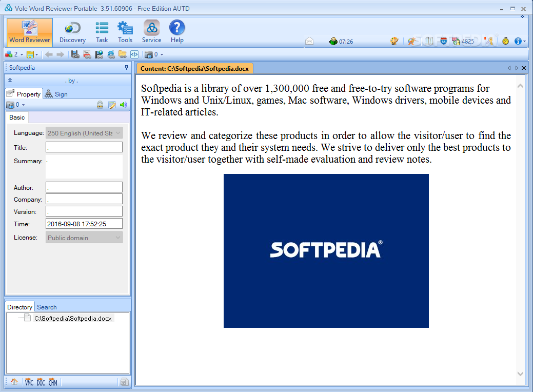Click the grayed Word document icon

pyautogui.click(x=124, y=382)
